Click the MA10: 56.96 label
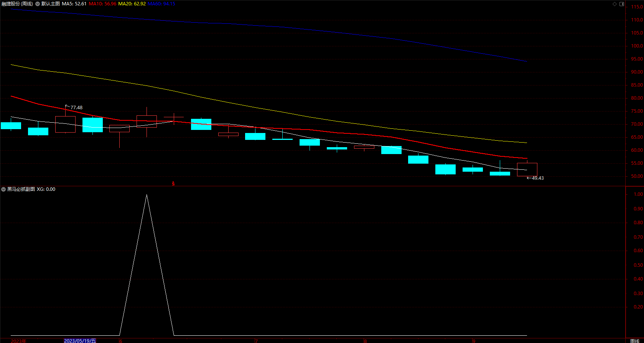This screenshot has width=644, height=343. 102,4
